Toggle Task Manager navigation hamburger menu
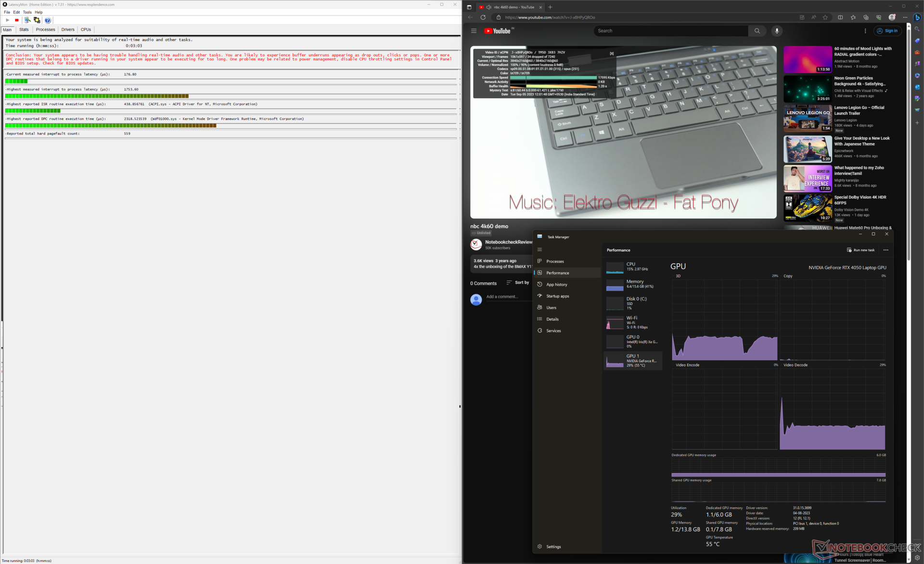 coord(539,249)
